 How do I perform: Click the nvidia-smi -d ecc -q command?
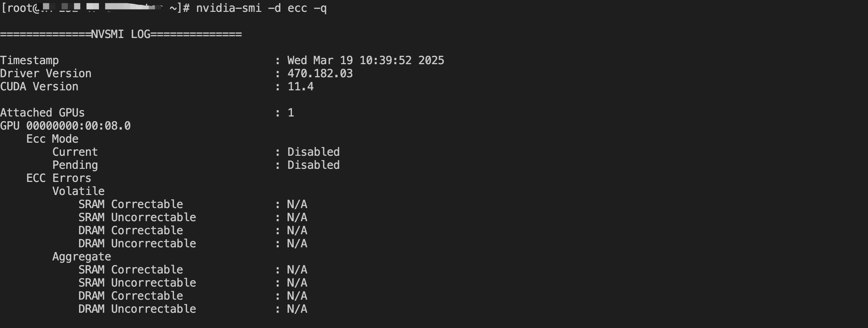[x=261, y=8]
